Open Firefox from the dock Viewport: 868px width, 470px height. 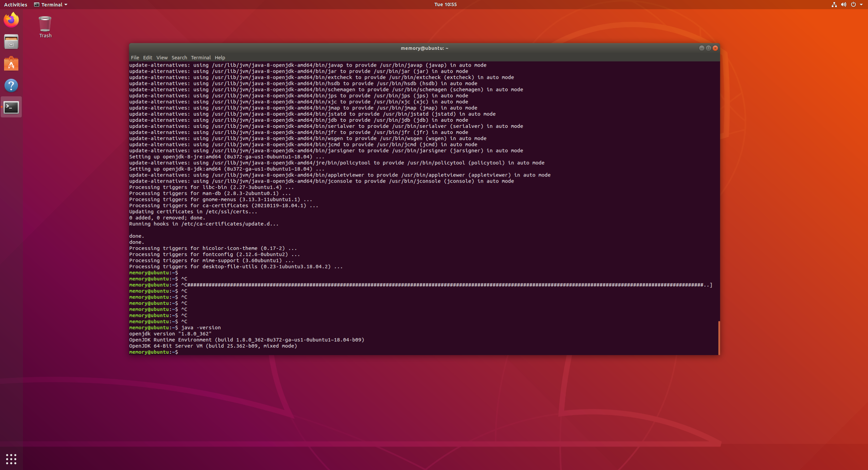point(11,20)
